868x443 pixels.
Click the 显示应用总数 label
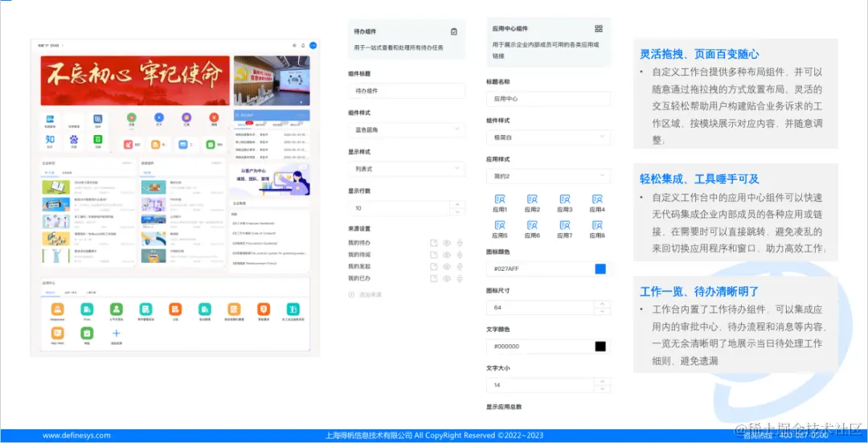(504, 407)
